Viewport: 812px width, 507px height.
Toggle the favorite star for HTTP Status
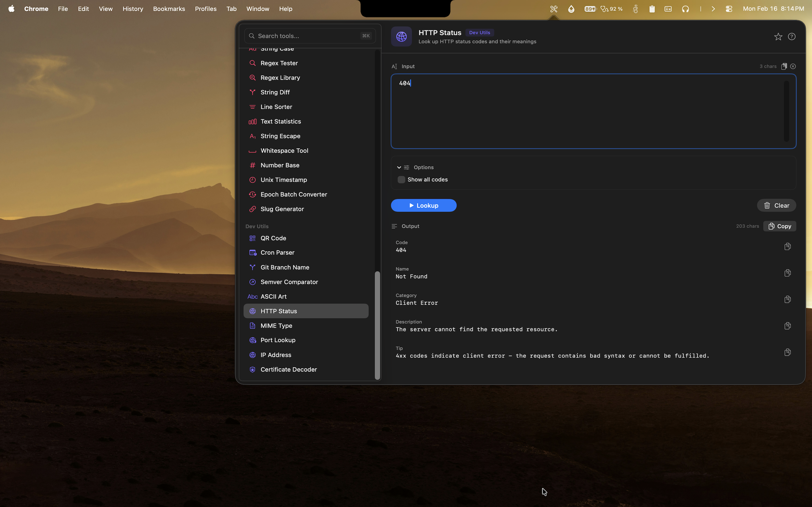(x=778, y=37)
